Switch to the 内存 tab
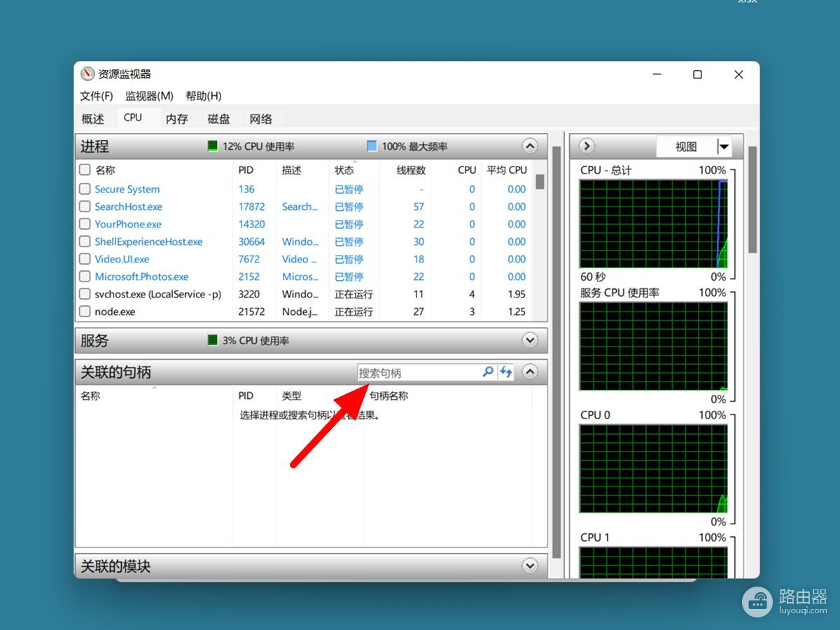The height and width of the screenshot is (630, 840). [x=177, y=118]
